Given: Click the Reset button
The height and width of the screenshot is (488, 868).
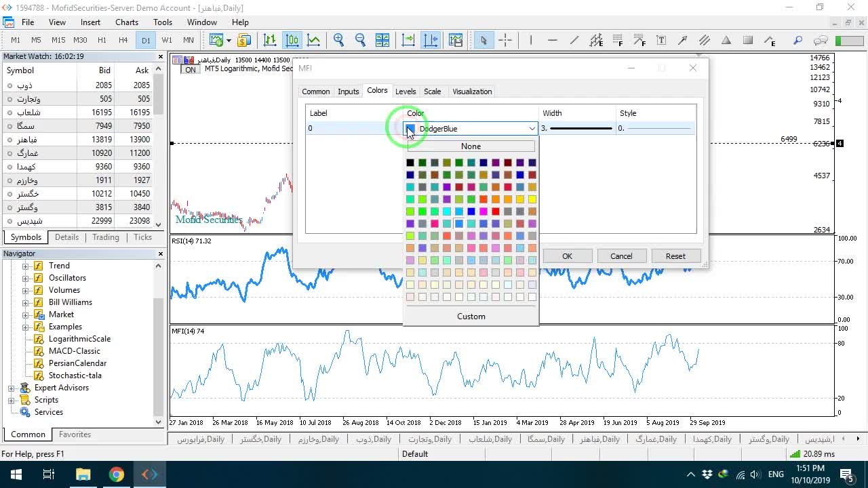Looking at the screenshot, I should click(675, 256).
